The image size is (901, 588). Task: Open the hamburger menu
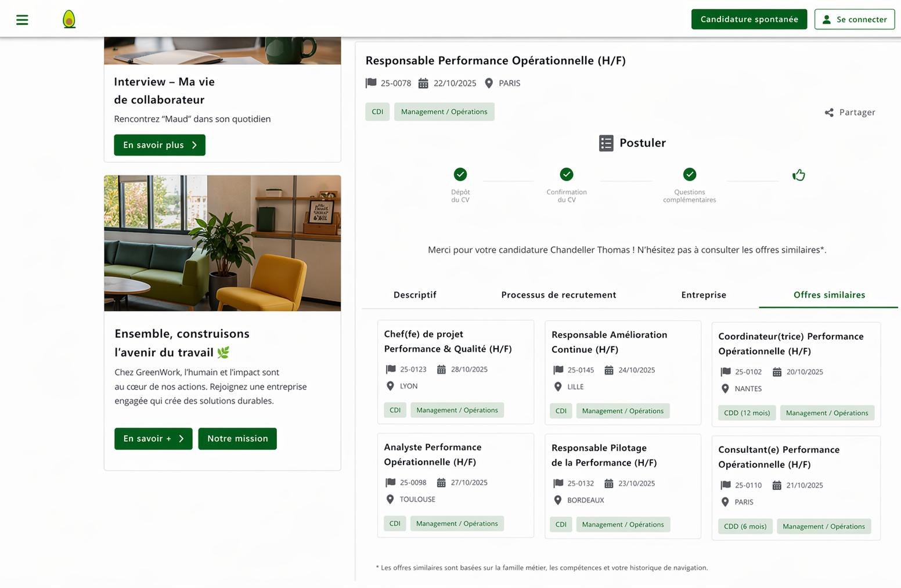coord(22,20)
